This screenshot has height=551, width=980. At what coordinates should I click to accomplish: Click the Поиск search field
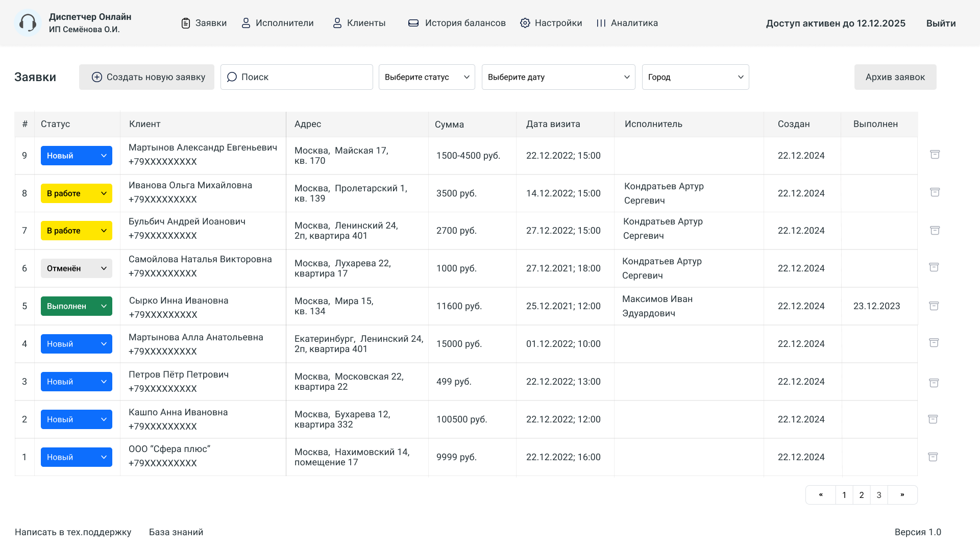pyautogui.click(x=297, y=77)
